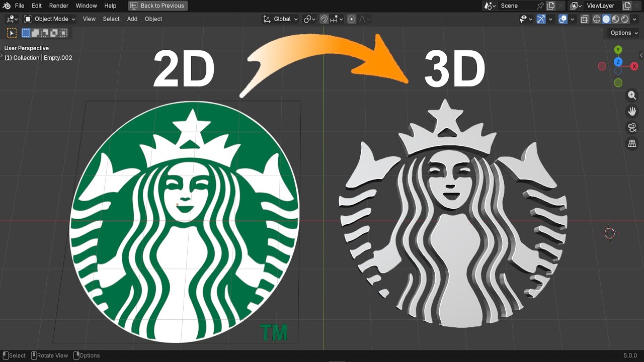Open the gizmo options dropdown arrow

click(x=550, y=19)
